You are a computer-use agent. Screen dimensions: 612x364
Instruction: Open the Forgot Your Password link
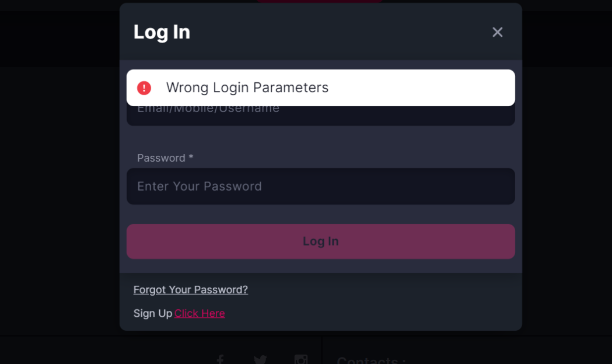tap(190, 290)
